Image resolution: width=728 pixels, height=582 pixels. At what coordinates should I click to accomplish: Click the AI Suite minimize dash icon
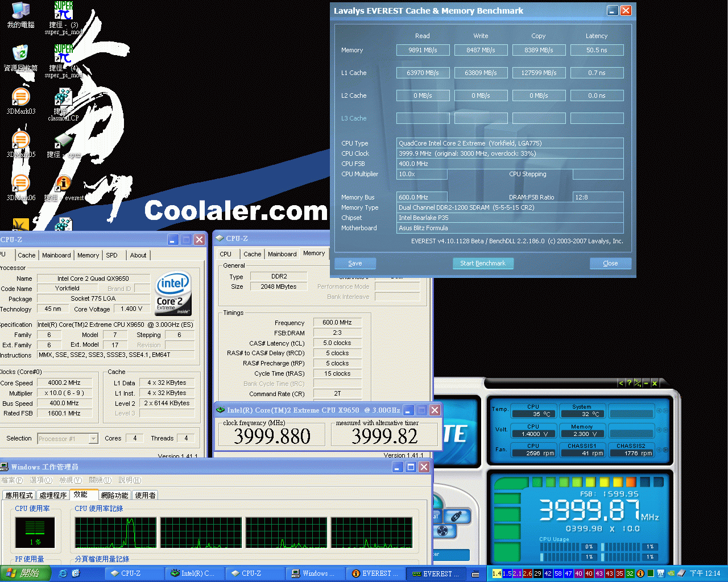(x=646, y=383)
